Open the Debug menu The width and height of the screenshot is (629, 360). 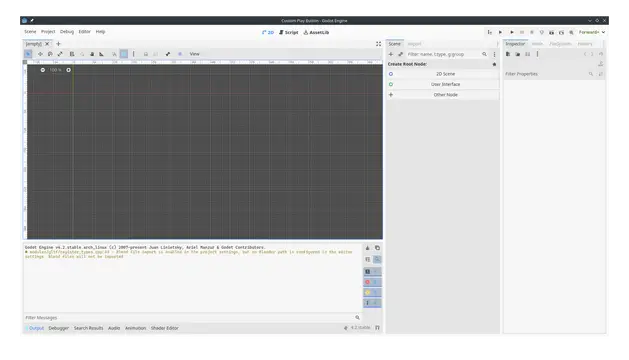[67, 32]
